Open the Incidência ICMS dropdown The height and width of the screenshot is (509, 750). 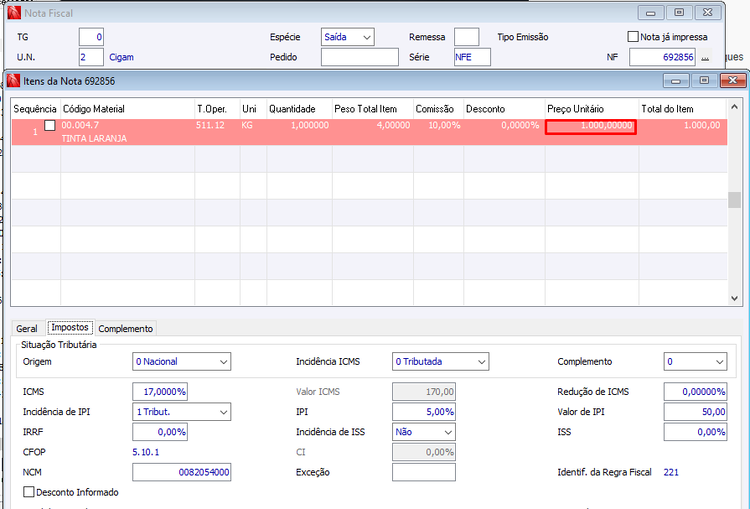(x=441, y=361)
